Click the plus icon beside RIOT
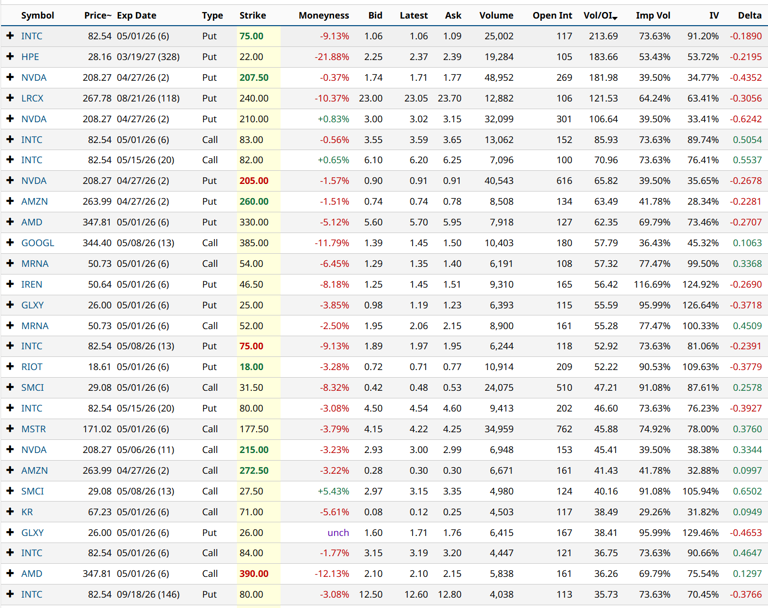Screen dimensions: 768x608 [10, 367]
